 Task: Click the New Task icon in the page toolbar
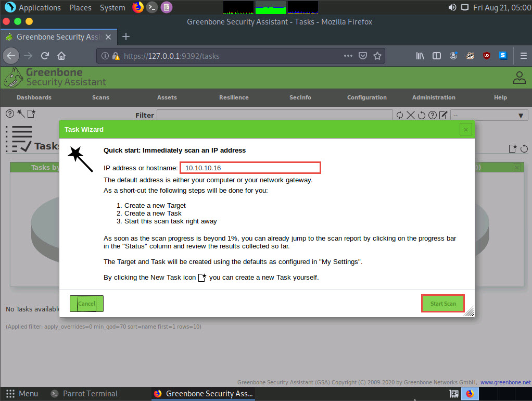tap(32, 114)
